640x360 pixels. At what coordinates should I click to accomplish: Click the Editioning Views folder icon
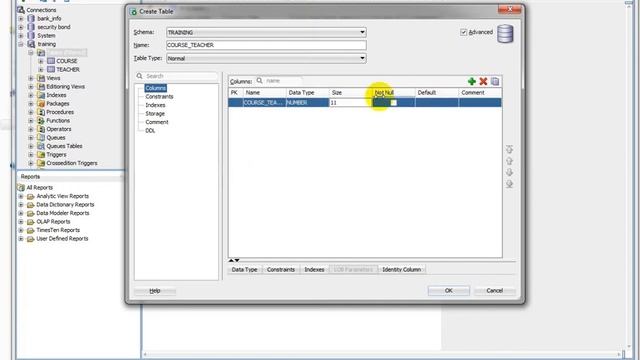pyautogui.click(x=41, y=87)
